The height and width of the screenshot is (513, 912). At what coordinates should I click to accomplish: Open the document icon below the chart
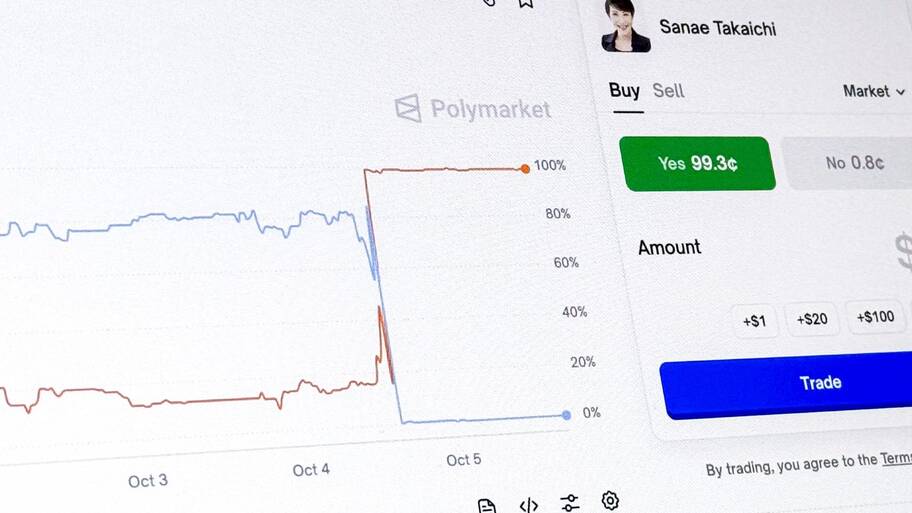coord(487,505)
